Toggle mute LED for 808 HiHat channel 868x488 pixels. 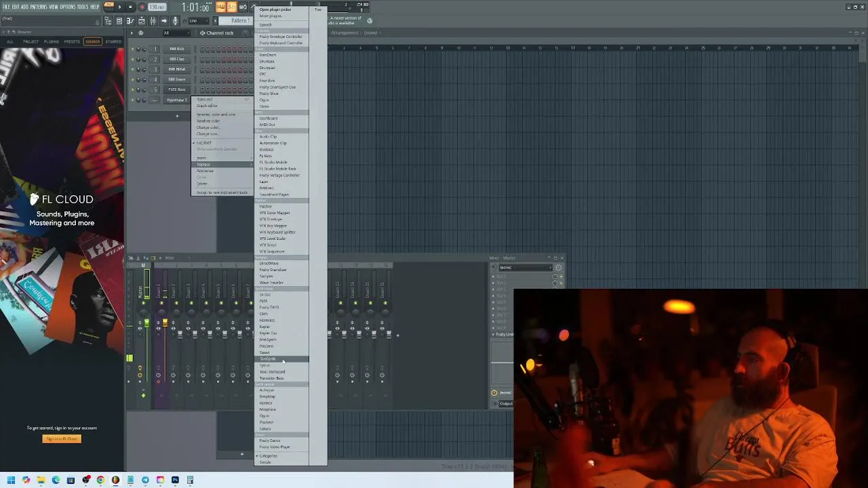point(133,69)
